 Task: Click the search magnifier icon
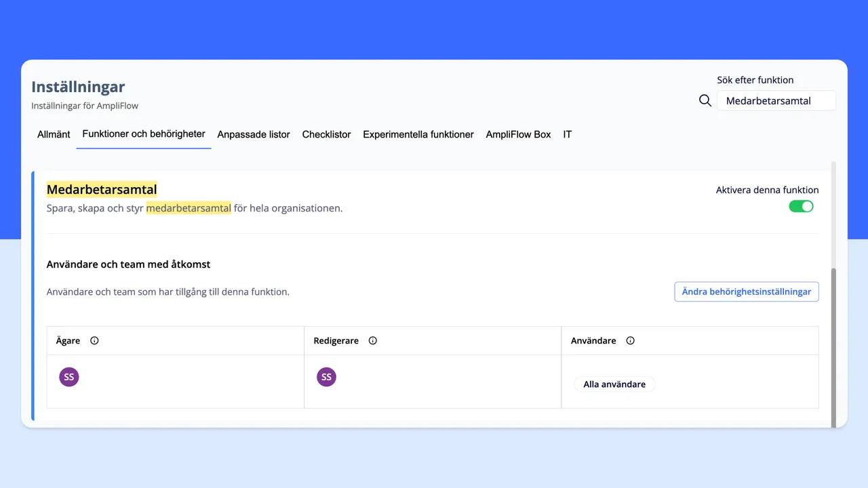click(705, 100)
